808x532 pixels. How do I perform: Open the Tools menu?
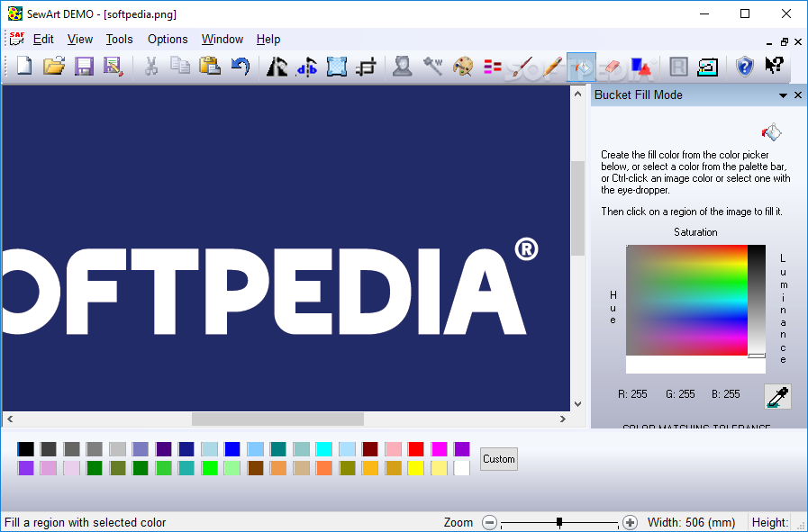coord(119,39)
